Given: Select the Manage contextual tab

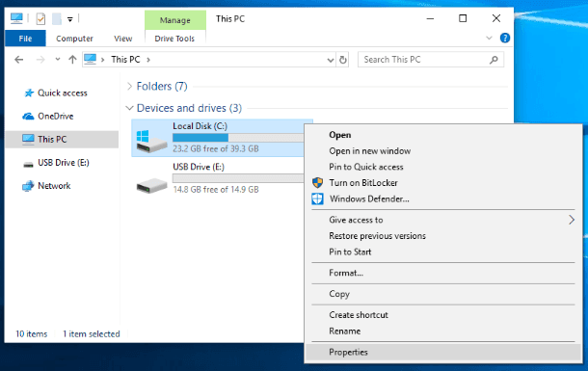Looking at the screenshot, I should click(175, 20).
